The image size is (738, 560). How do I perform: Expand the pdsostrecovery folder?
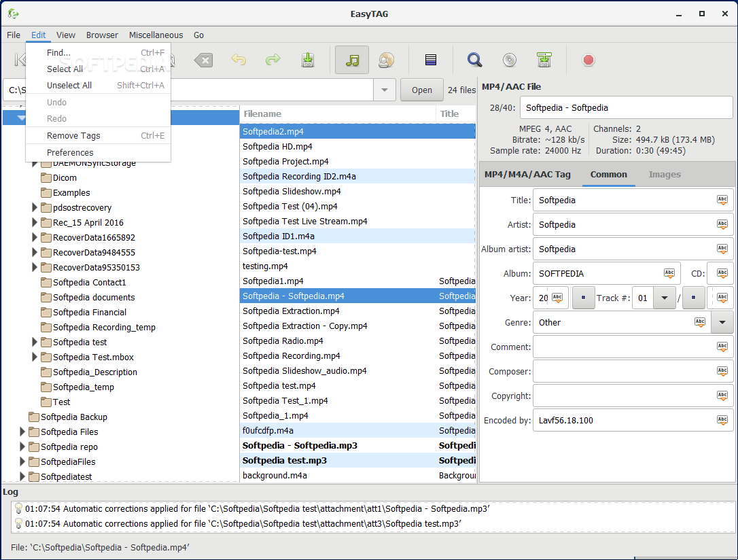(34, 207)
